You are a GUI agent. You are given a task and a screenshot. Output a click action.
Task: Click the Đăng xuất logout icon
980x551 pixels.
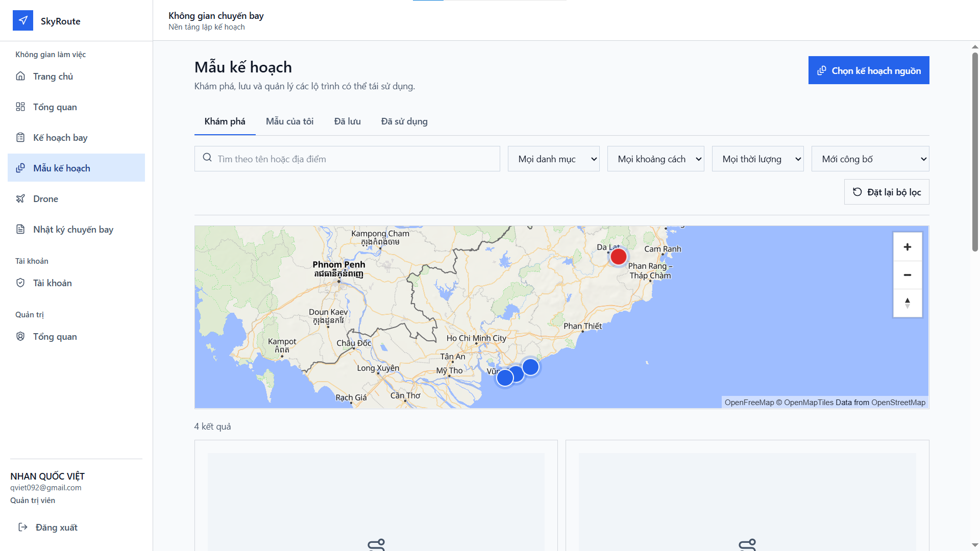23,527
